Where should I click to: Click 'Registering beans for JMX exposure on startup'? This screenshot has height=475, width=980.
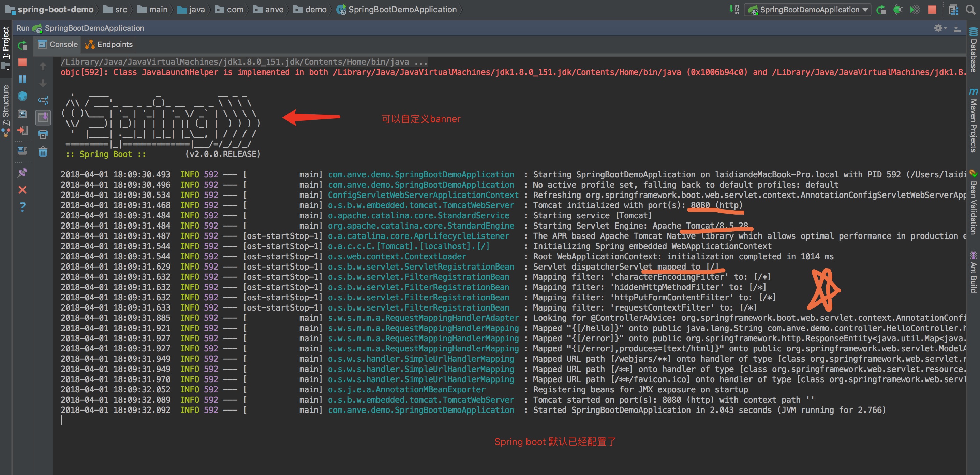click(641, 390)
